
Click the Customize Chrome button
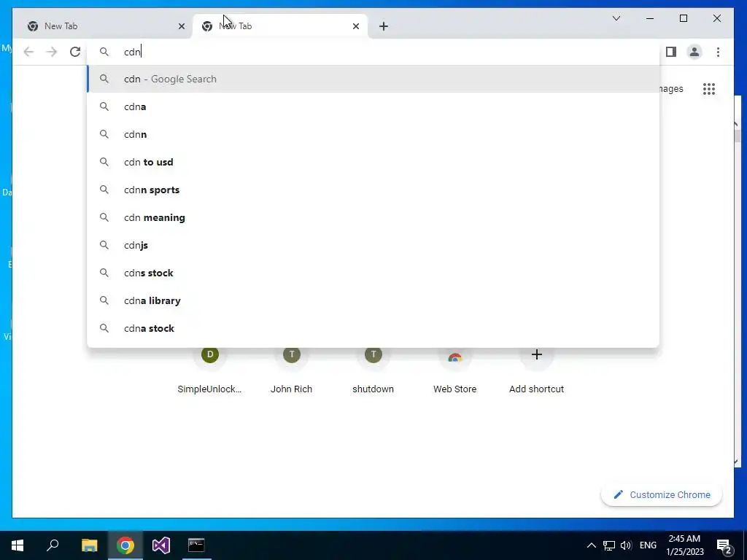pyautogui.click(x=662, y=495)
